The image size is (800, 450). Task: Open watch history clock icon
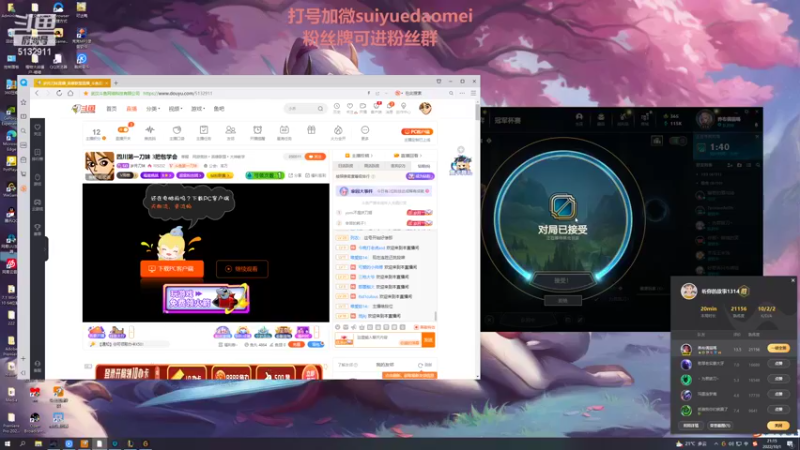pyautogui.click(x=337, y=108)
